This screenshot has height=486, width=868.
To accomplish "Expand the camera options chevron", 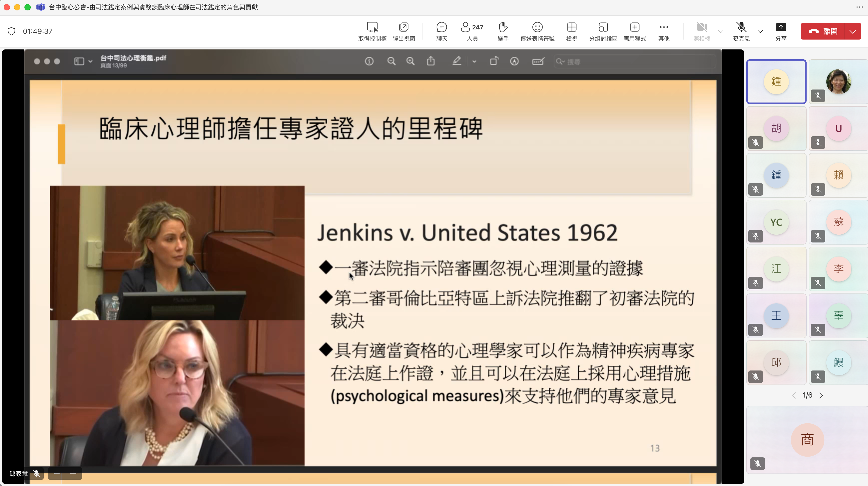I will (720, 31).
